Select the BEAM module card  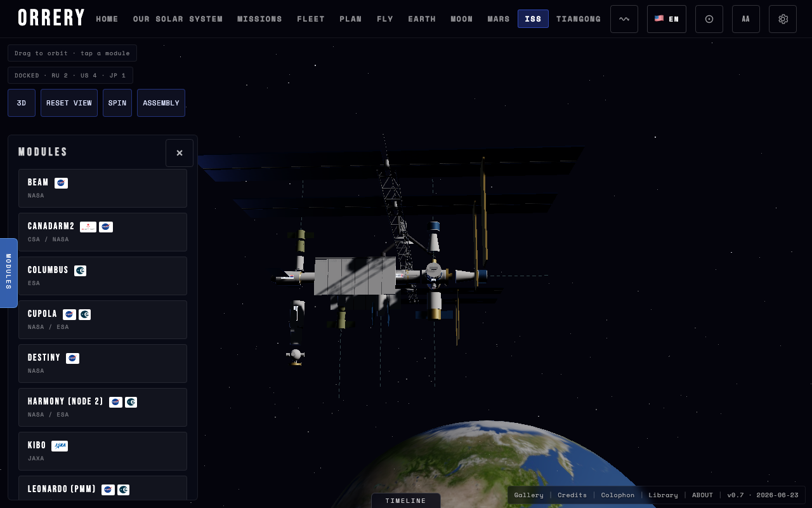coord(103,188)
